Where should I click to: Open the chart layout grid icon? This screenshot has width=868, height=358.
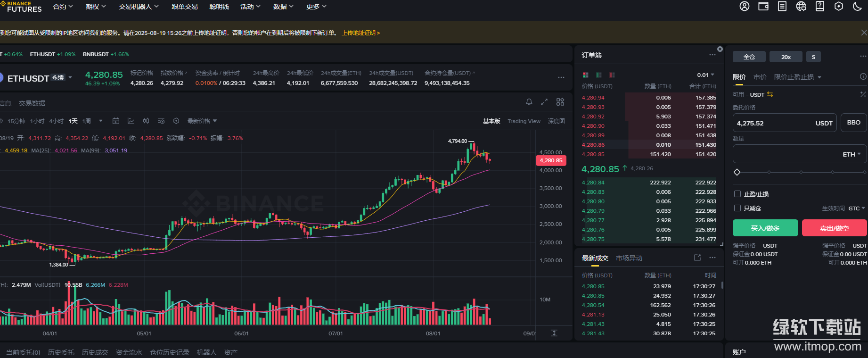[x=560, y=102]
